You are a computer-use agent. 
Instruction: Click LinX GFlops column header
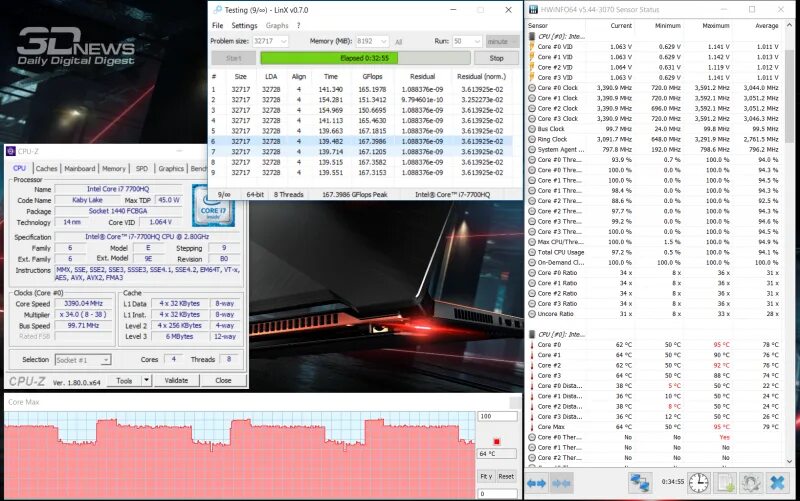372,77
